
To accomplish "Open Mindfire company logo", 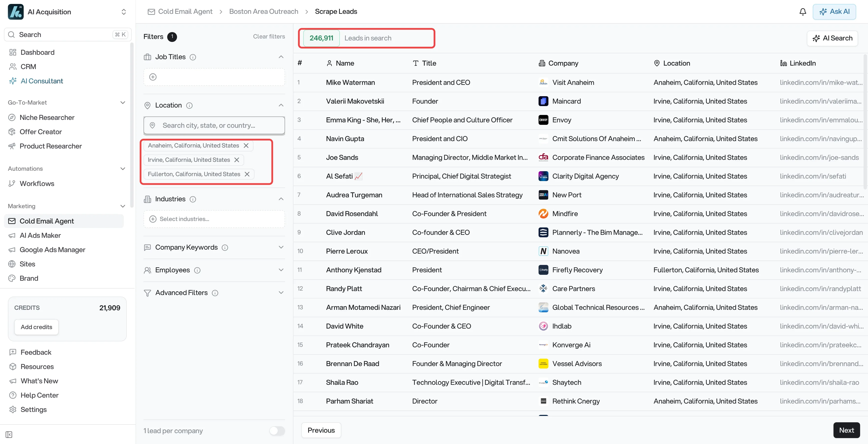I will pos(543,213).
